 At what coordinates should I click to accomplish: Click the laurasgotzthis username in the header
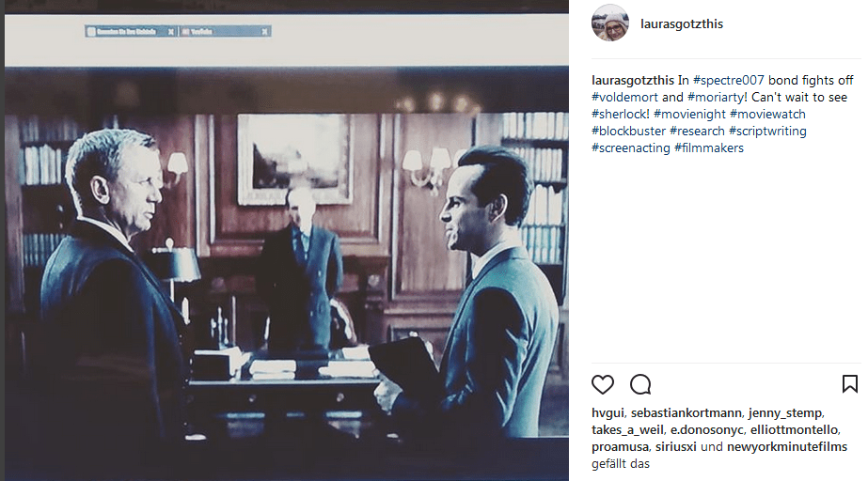[682, 23]
